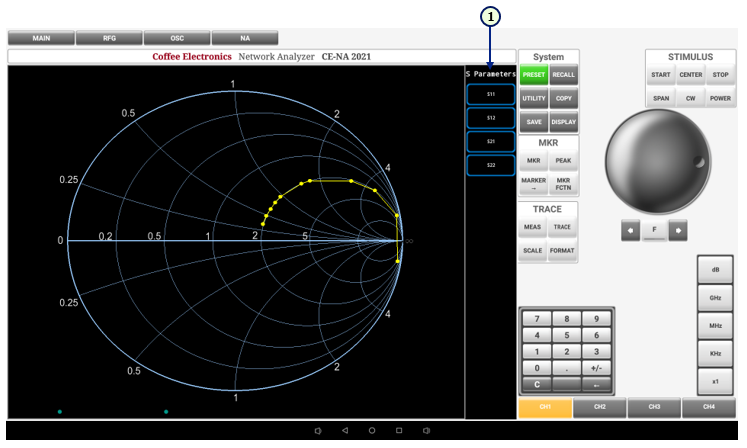This screenshot has height=448, width=747.
Task: Click the RECALL system button
Action: (563, 75)
